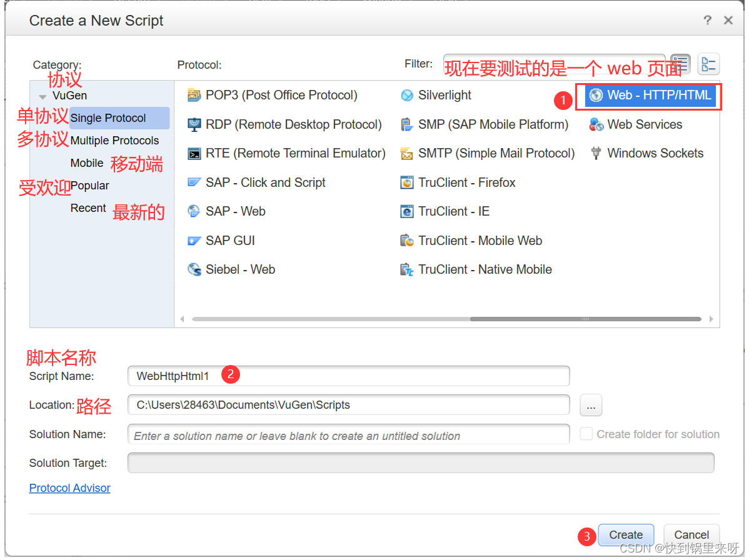
Task: Focus the Filter text field
Action: (x=554, y=64)
